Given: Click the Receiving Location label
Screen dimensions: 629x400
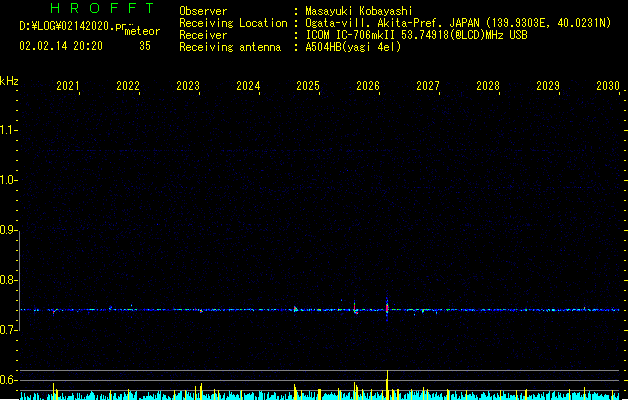Looking at the screenshot, I should 233,23.
